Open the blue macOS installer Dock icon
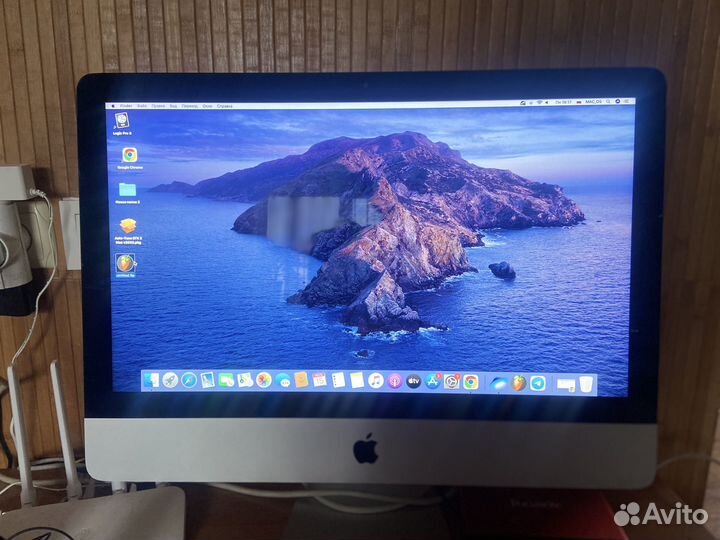Screen dimensions: 720x540 498,383
